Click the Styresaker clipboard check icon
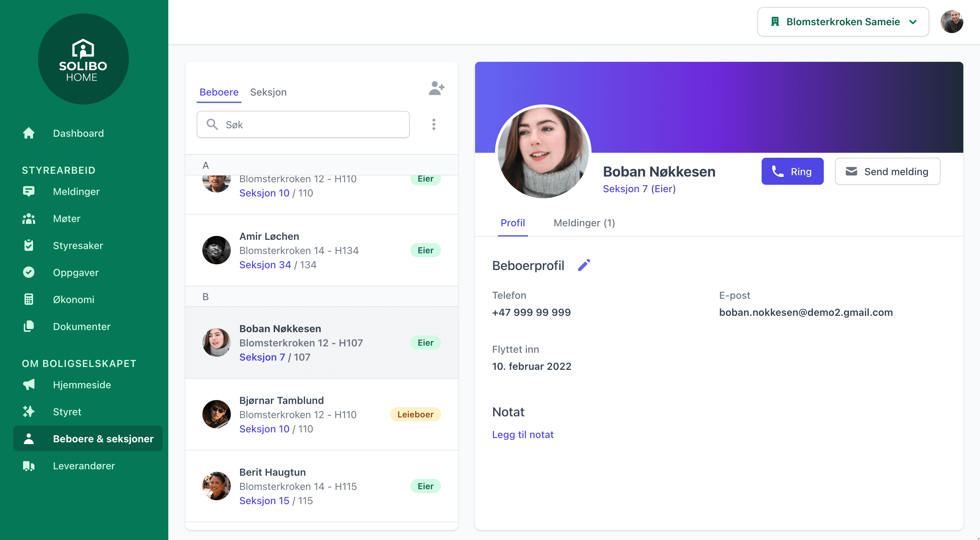Image resolution: width=980 pixels, height=540 pixels. [x=28, y=245]
